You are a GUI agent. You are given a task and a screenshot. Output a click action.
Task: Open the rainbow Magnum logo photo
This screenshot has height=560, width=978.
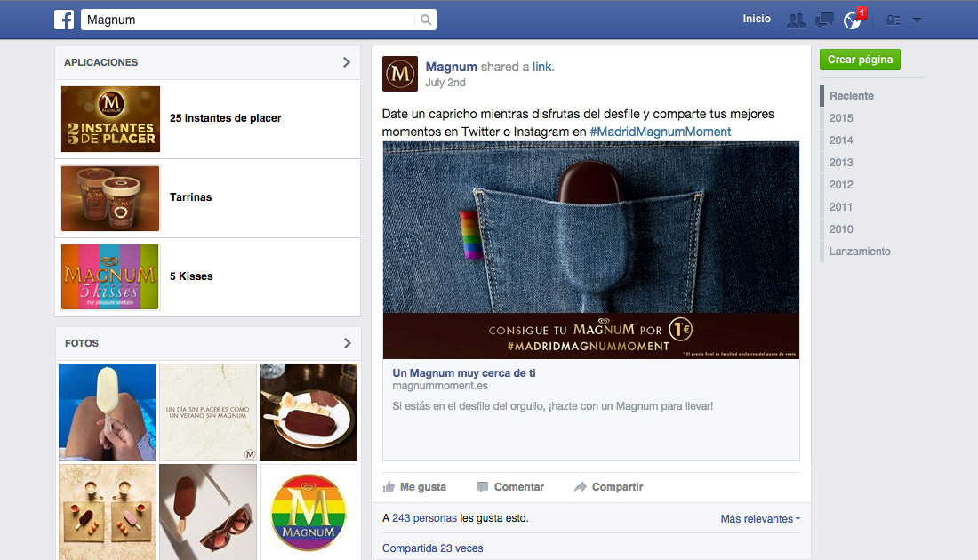[x=309, y=512]
